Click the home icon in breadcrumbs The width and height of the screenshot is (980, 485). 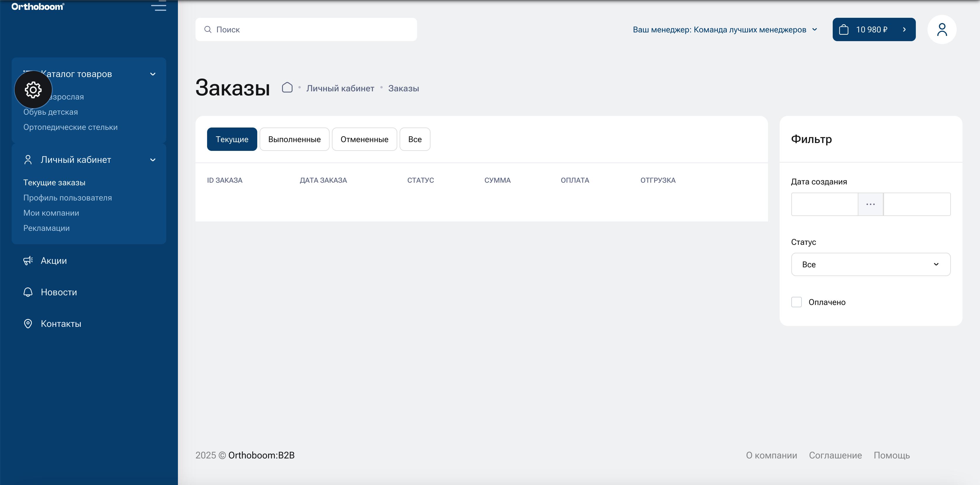tap(287, 88)
